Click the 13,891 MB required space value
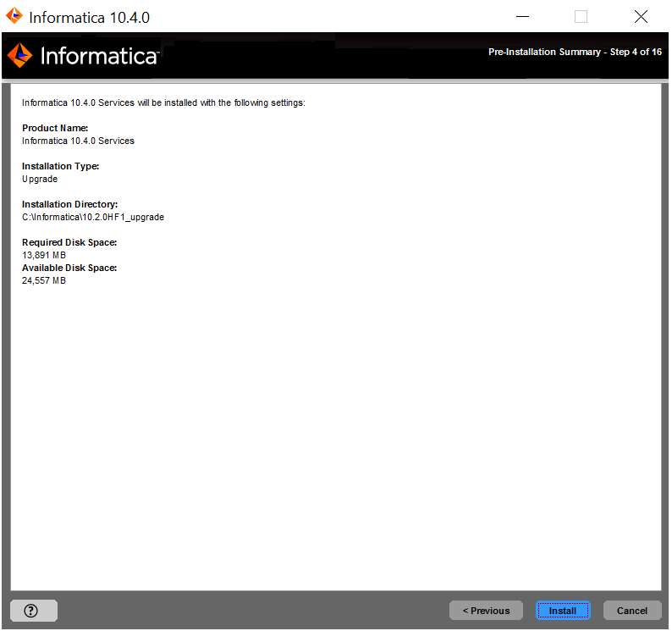 tap(44, 255)
